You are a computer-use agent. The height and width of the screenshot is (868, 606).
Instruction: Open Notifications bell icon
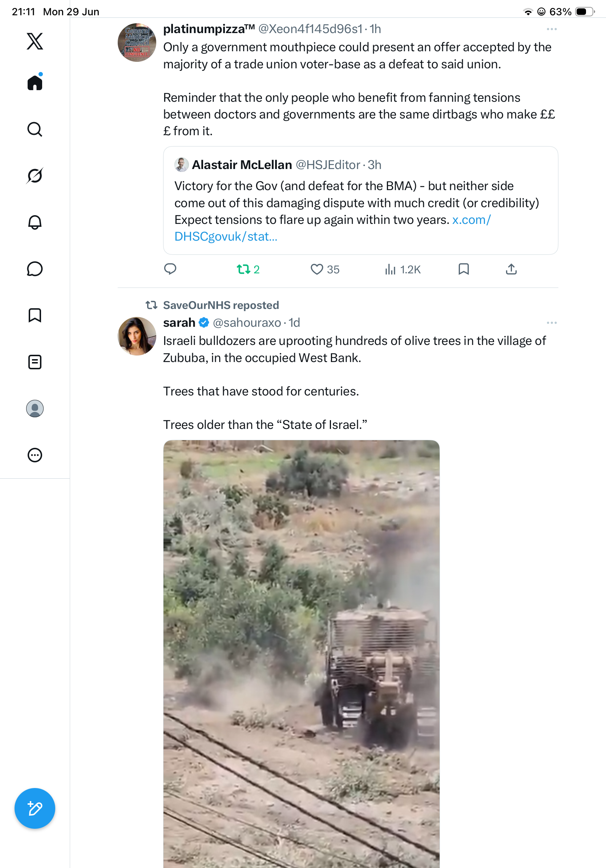coord(35,222)
